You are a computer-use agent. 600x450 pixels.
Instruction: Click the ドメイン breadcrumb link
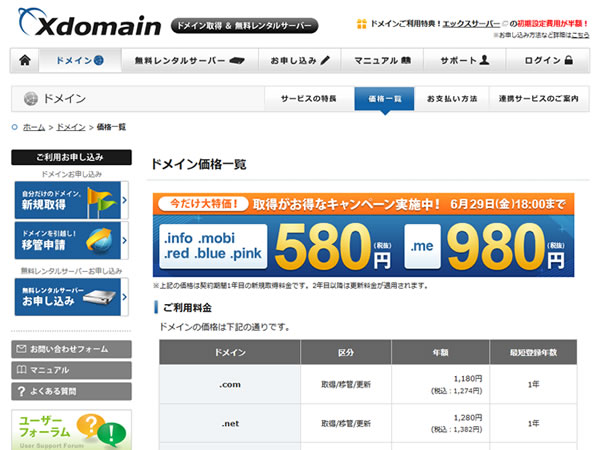71,127
